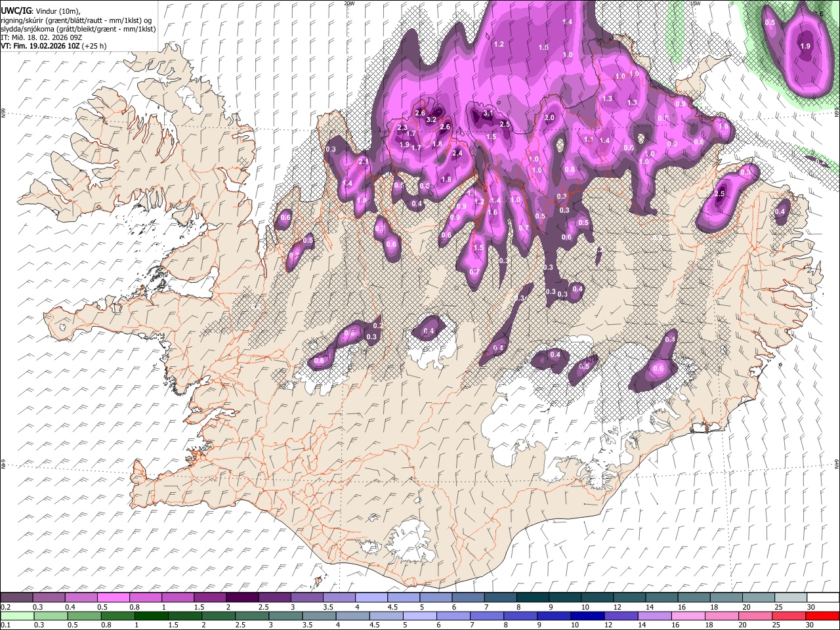Click the 2.1 precipitation value on the map
Screen dimensions: 840x630
point(364,161)
